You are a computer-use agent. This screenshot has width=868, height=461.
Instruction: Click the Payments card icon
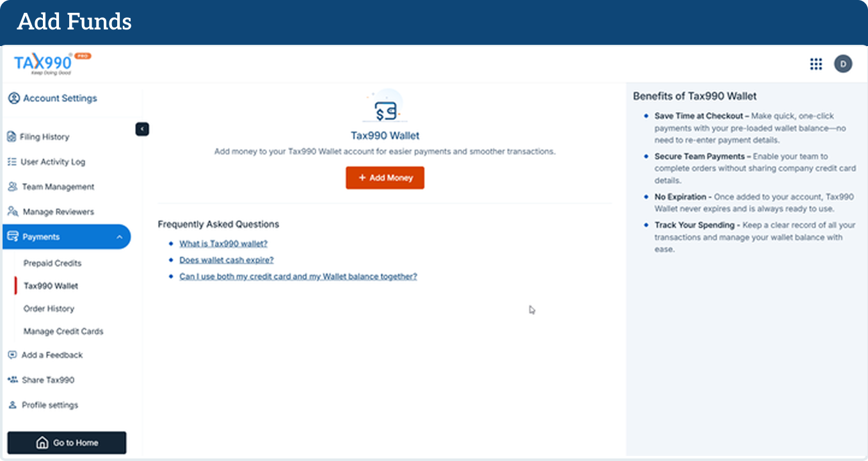pos(12,237)
